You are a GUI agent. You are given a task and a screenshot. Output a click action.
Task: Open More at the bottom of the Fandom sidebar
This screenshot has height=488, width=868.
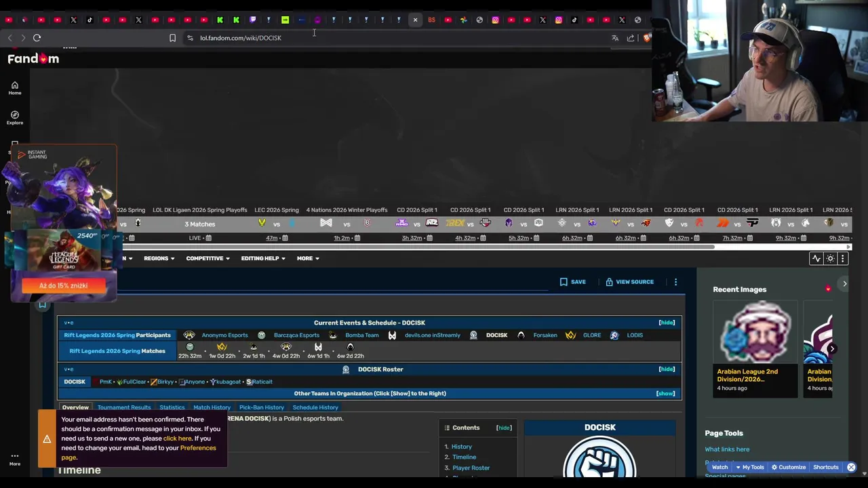coord(14,460)
